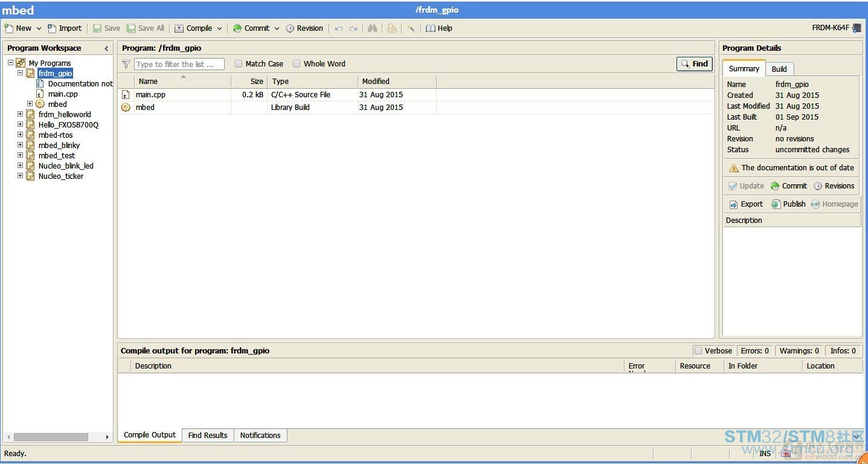Screen dimensions: 868x464
Task: Click the Compile toolbar button
Action: [x=193, y=28]
